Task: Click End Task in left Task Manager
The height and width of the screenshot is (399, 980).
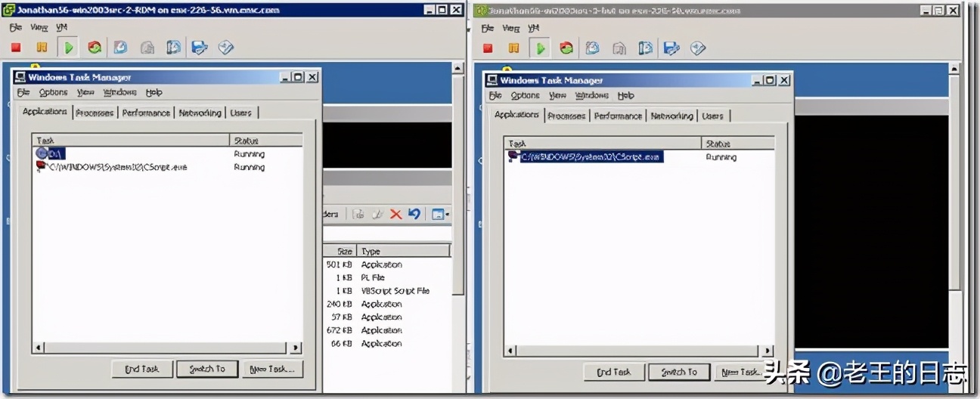Action: 141,369
